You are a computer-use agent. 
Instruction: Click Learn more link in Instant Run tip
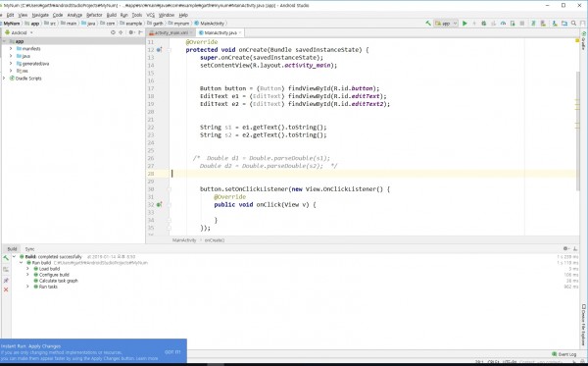147,358
